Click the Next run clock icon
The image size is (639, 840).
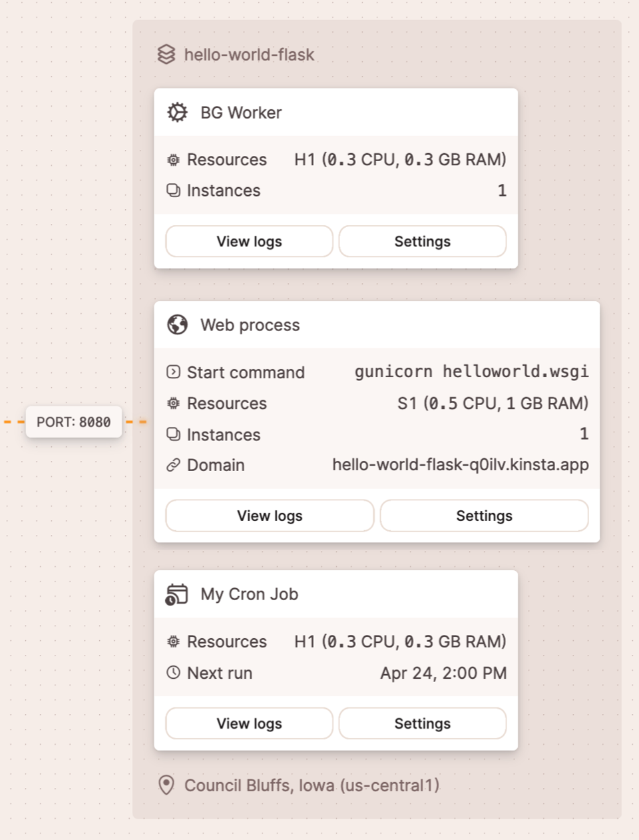[x=173, y=673]
